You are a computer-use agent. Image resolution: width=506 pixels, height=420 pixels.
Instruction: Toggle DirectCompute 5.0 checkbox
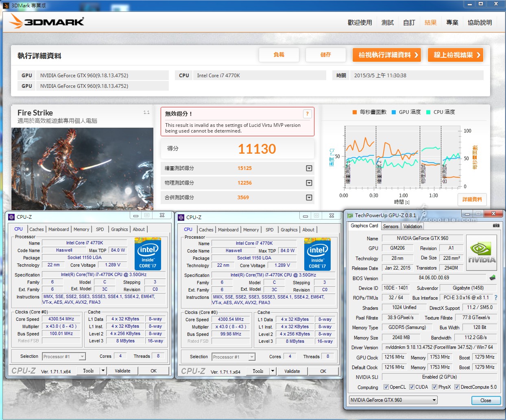(x=457, y=387)
